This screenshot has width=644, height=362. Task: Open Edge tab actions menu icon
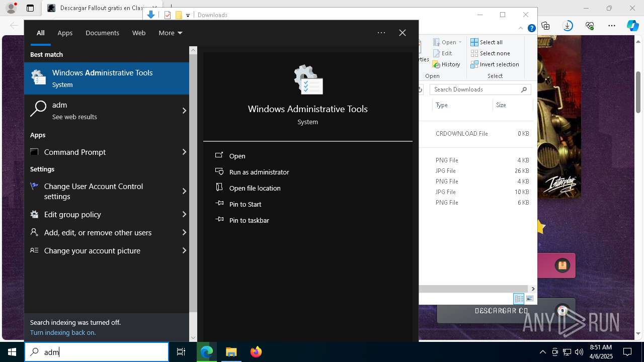[x=30, y=8]
